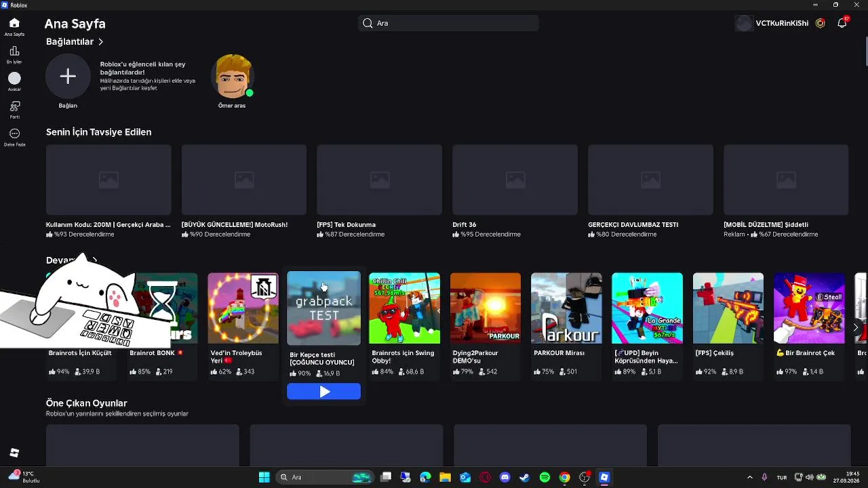
Task: Show next games with right arrow in continue row
Action: pos(855,327)
